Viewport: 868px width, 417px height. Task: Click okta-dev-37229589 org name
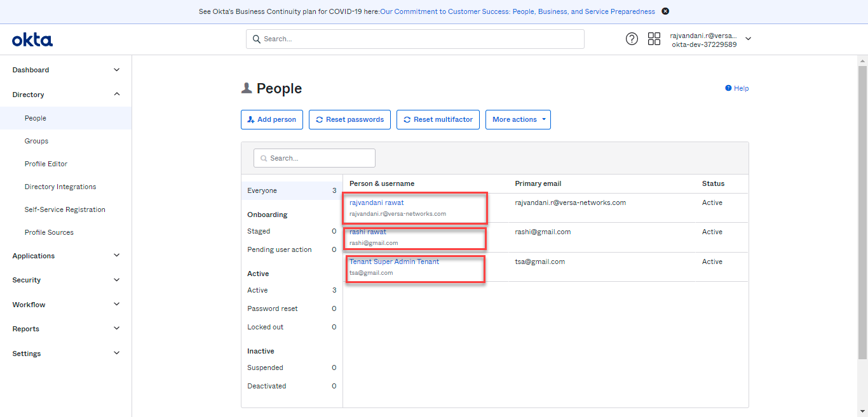(704, 44)
